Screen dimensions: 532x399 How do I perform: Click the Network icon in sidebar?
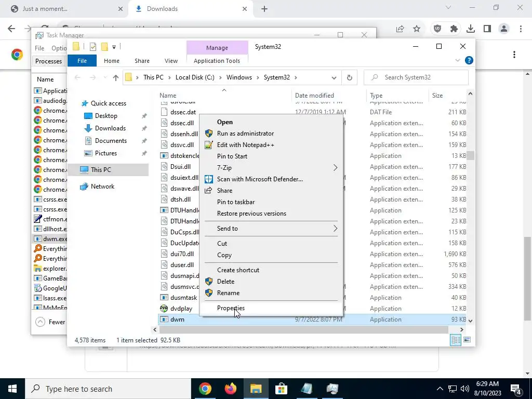[x=84, y=187]
